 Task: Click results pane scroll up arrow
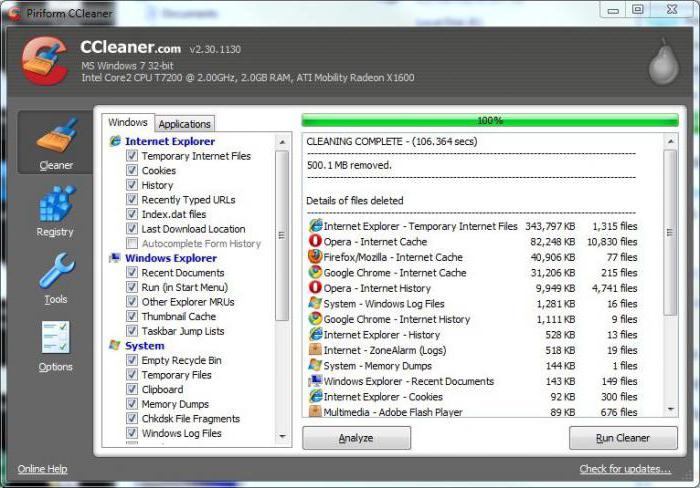(x=671, y=142)
